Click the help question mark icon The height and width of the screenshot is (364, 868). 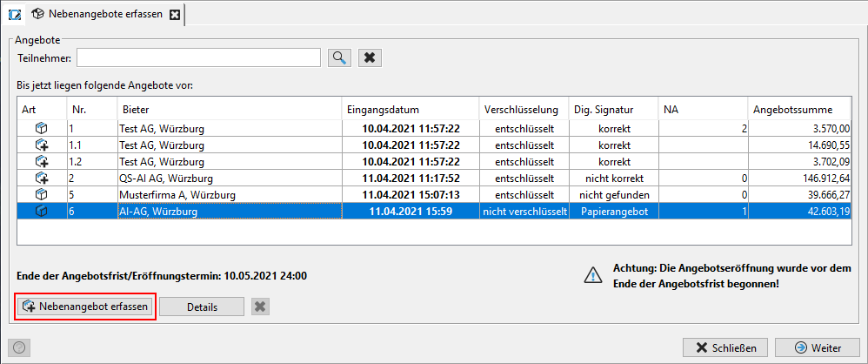[19, 348]
